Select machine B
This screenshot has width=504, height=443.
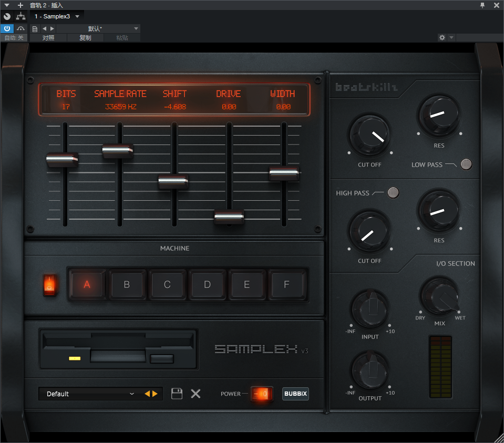coord(127,284)
